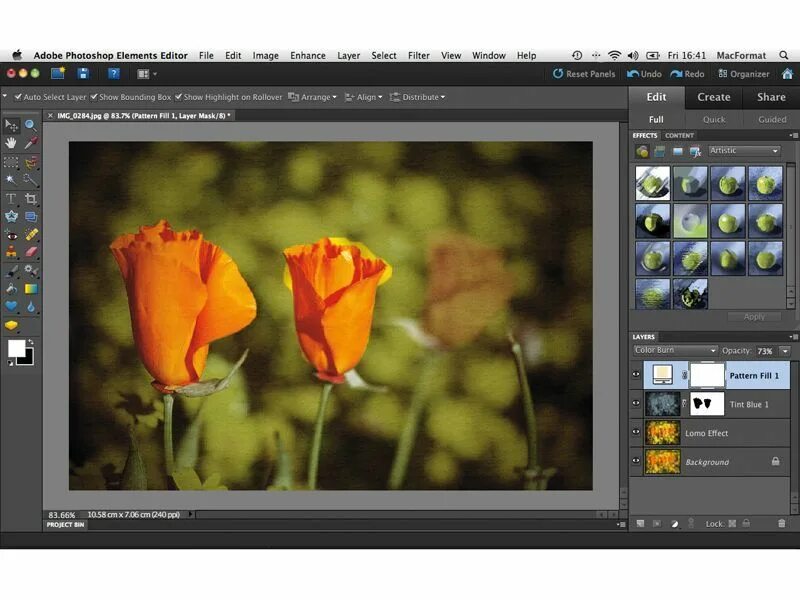Image resolution: width=800 pixels, height=600 pixels.
Task: Hide the Background layer
Action: tap(636, 460)
